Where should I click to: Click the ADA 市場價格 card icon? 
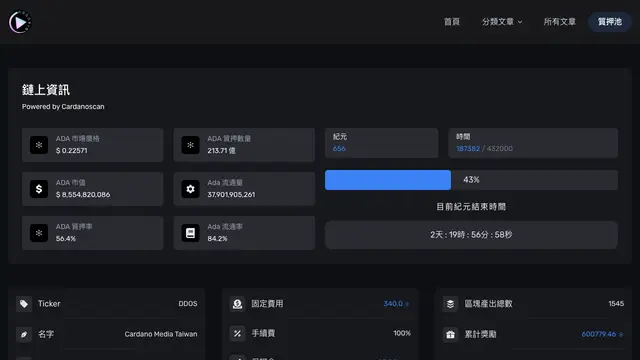click(x=39, y=145)
